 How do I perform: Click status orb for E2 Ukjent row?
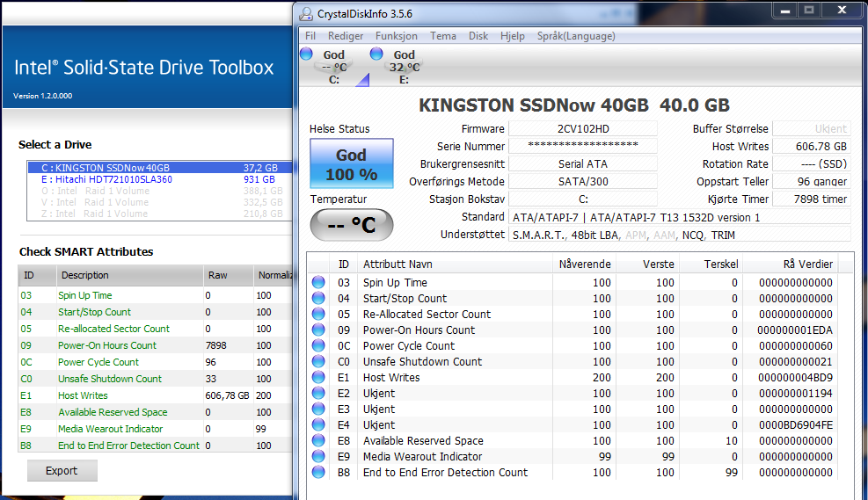pyautogui.click(x=318, y=394)
